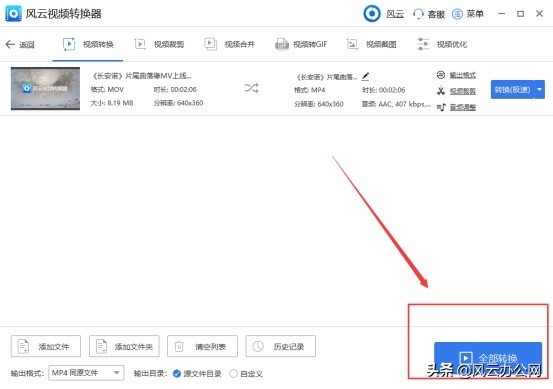Click the 全部转换 button

pos(488,359)
